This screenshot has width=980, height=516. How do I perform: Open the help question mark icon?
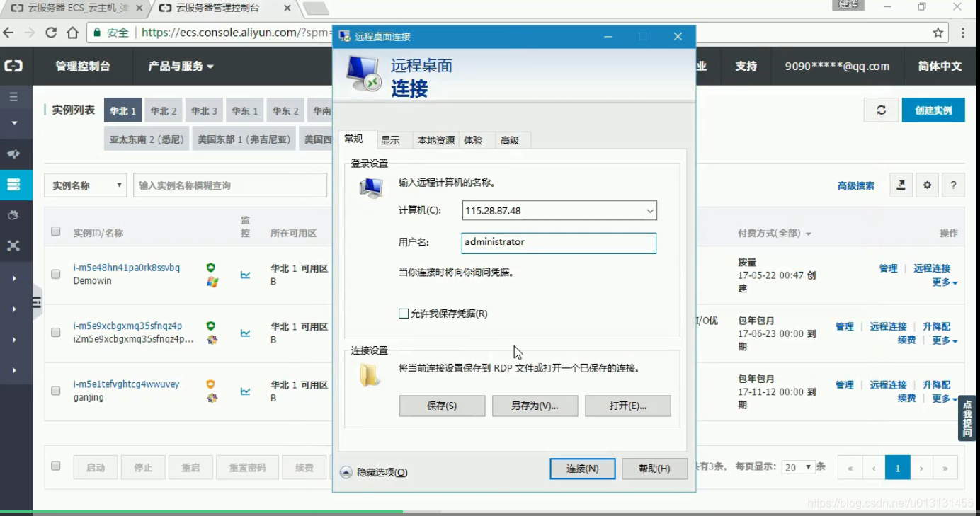pyautogui.click(x=953, y=185)
